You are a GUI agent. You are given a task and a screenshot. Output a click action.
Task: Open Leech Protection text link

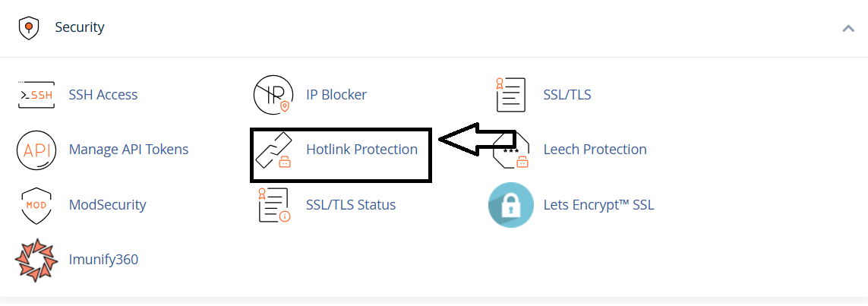pos(595,150)
